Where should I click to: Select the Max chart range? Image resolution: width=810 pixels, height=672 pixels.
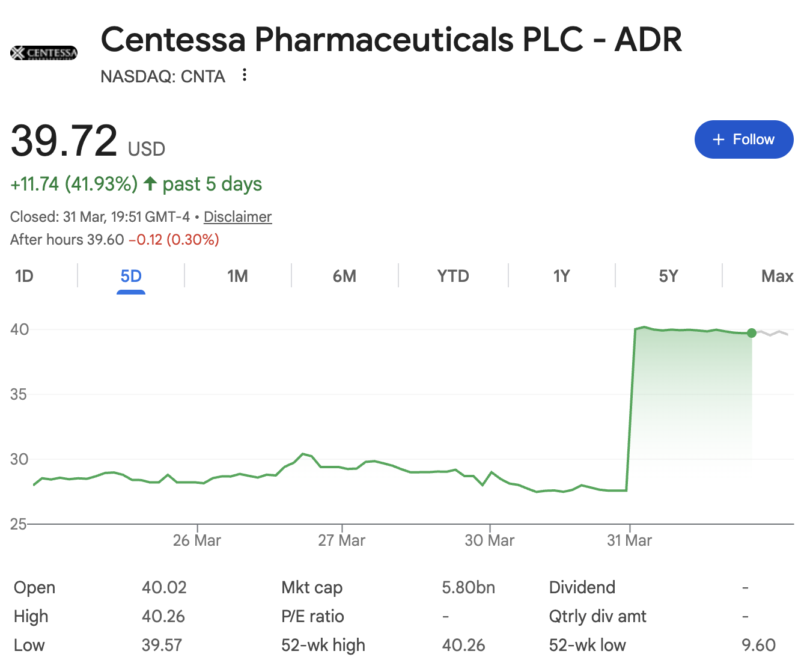coord(777,276)
